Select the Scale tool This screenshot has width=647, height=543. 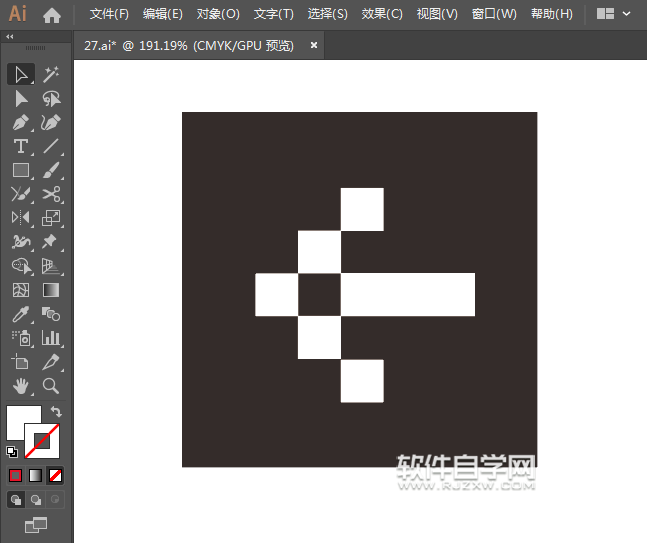(x=51, y=217)
